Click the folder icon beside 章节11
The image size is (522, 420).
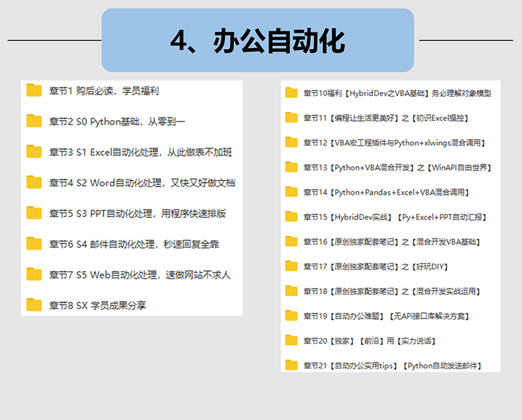[292, 118]
